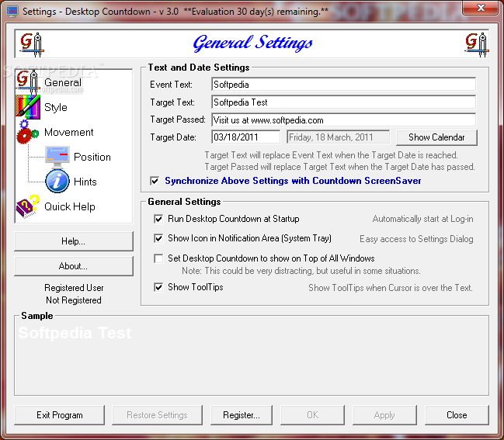Select the Position tree item
The image size is (504, 440).
[x=92, y=157]
